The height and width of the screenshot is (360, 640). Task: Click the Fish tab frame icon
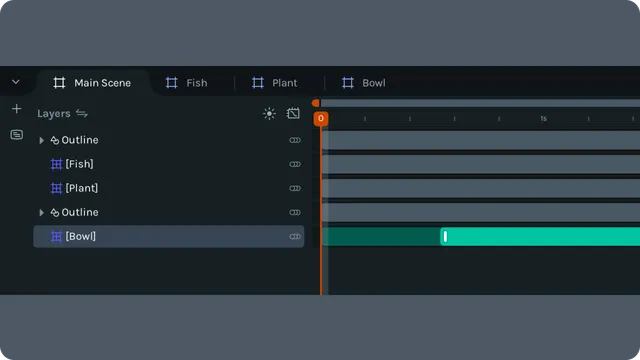[x=171, y=83]
